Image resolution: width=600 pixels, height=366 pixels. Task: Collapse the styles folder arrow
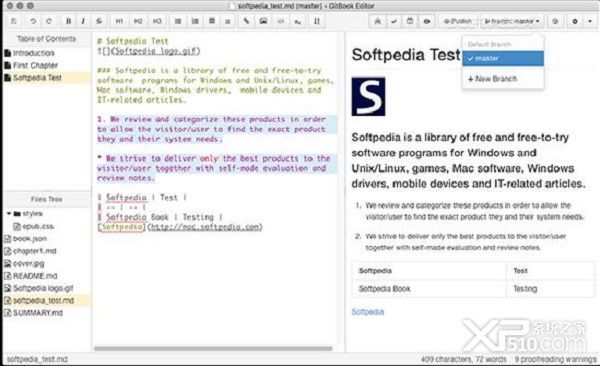coord(8,214)
